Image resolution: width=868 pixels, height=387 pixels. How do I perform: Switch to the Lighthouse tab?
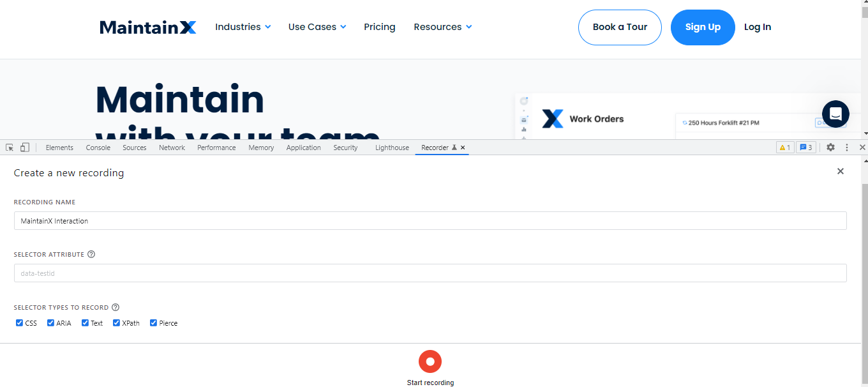pyautogui.click(x=392, y=148)
